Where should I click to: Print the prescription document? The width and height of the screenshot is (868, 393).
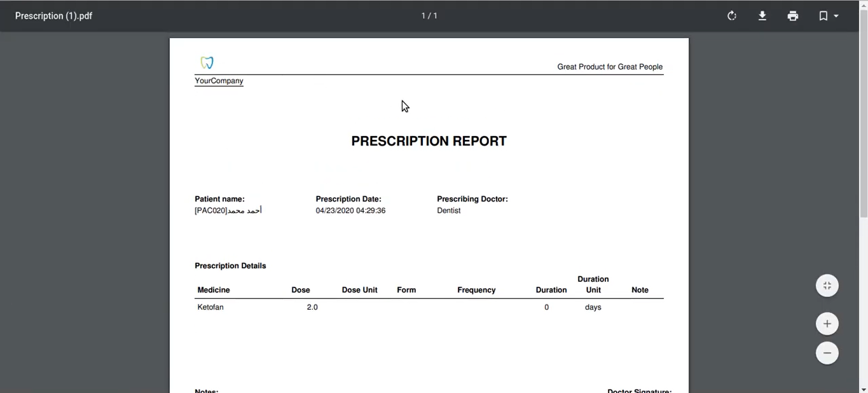pyautogui.click(x=793, y=16)
